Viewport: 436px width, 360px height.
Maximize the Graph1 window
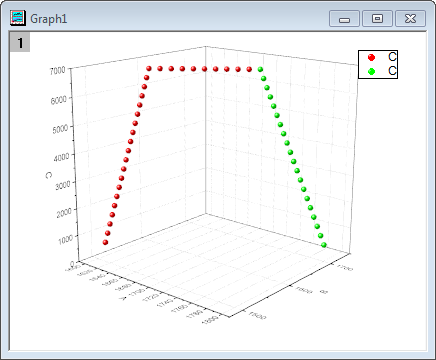(377, 19)
